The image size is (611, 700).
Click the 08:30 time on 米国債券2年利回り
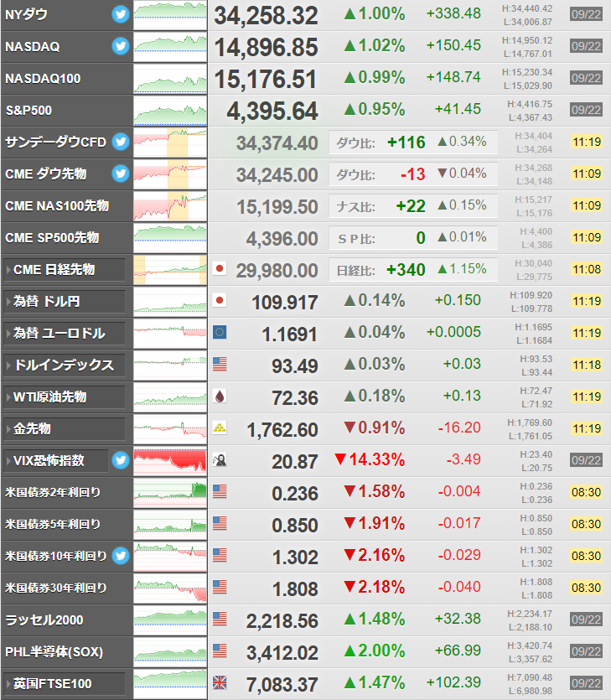(587, 492)
